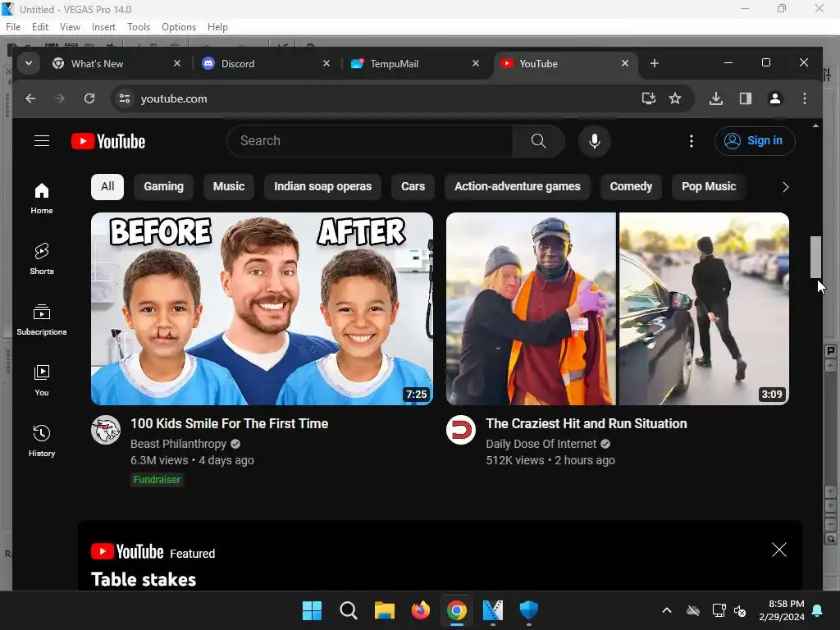840x630 pixels.
Task: Dismiss the YouTube Featured banner
Action: 779,550
